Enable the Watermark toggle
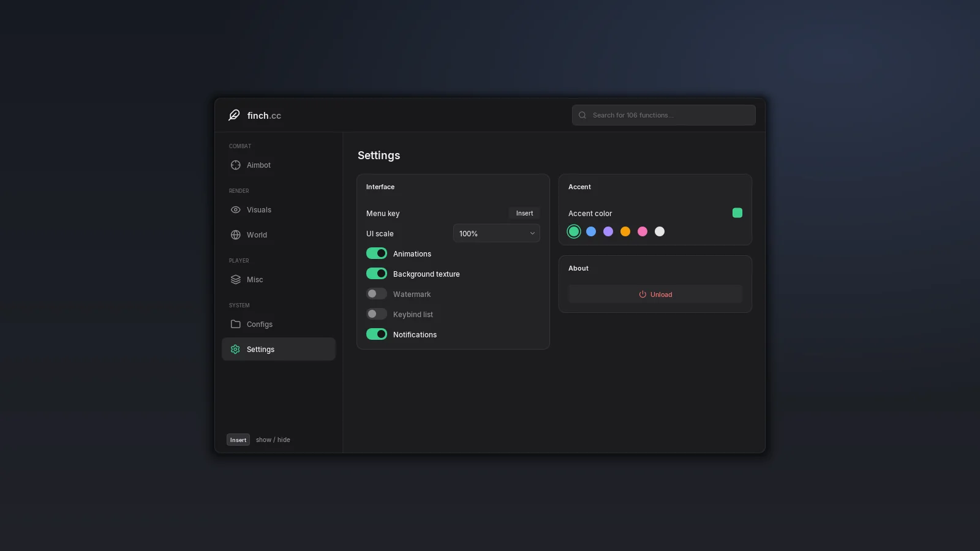980x551 pixels. (377, 294)
